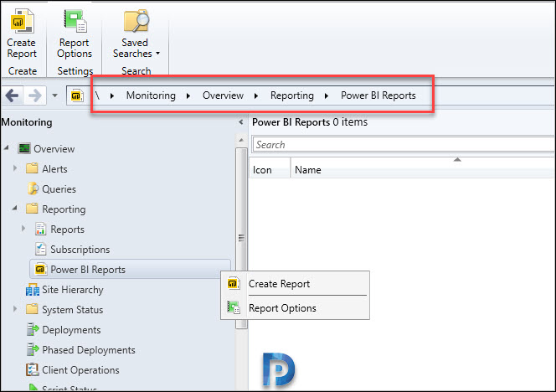Click the Power BI icon in the address bar
The image size is (556, 392).
coord(76,95)
